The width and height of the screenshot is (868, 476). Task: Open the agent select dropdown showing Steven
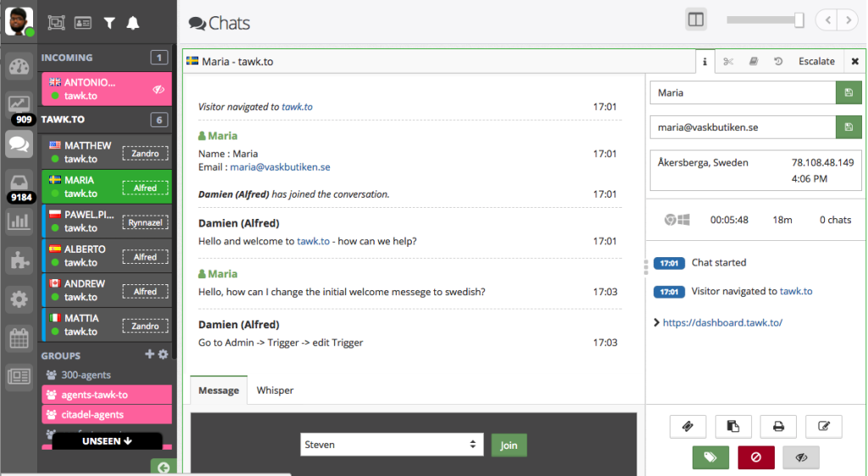click(392, 445)
